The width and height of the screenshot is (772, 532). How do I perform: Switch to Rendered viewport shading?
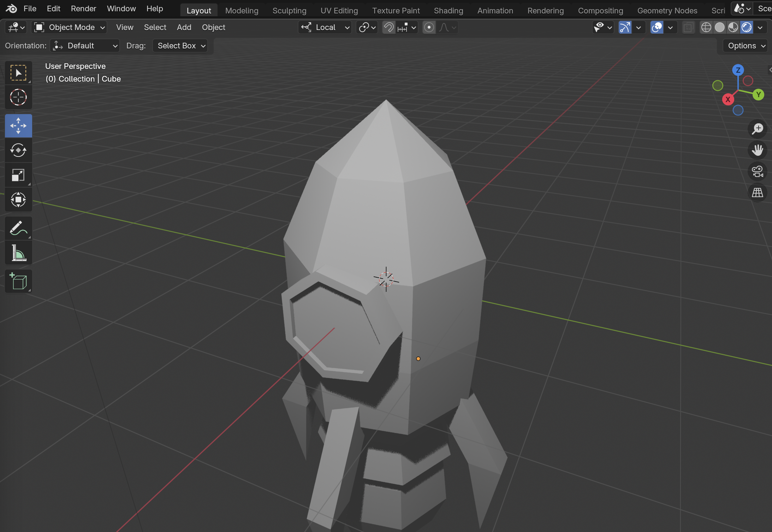click(746, 27)
